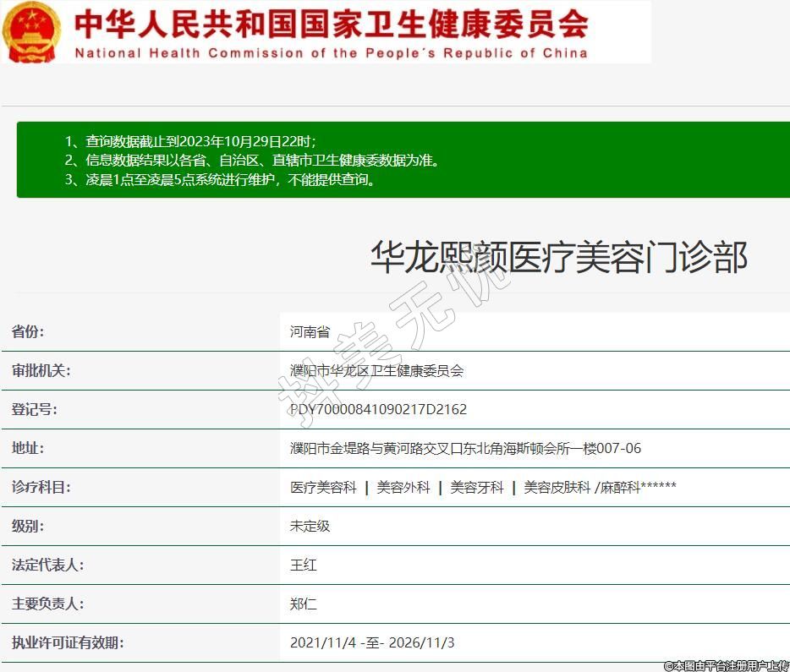Click the level value 未定级
This screenshot has width=790, height=672.
(310, 526)
